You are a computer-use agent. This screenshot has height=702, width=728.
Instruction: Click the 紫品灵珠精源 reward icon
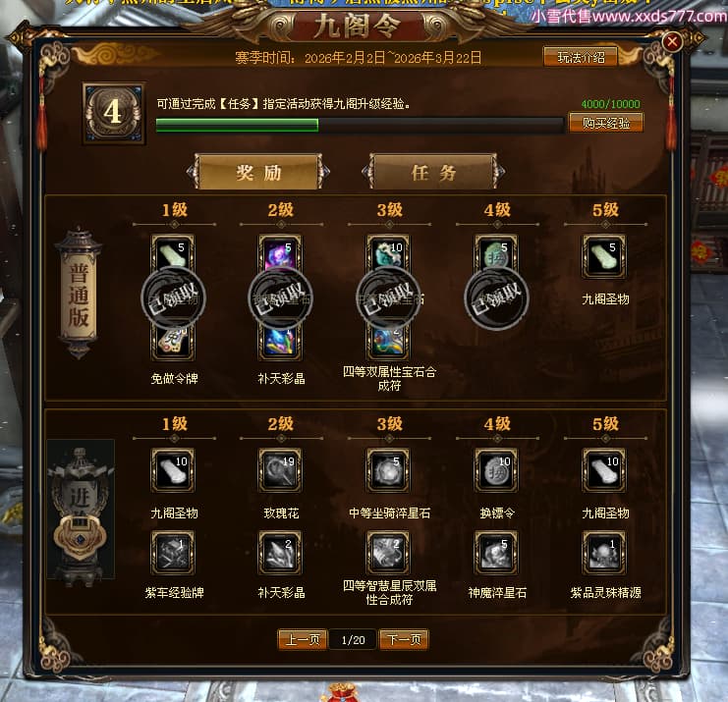[604, 553]
